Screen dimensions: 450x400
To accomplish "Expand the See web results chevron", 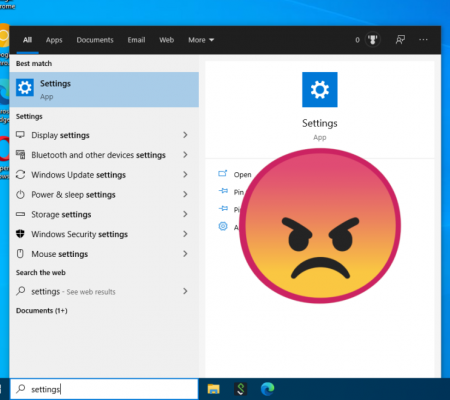I will (185, 291).
